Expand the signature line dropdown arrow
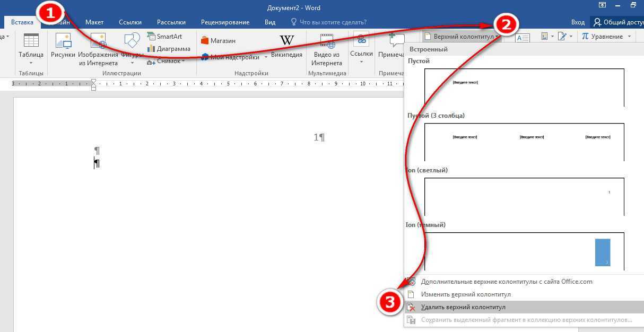Screen dimensions: 644x332 pos(571,37)
